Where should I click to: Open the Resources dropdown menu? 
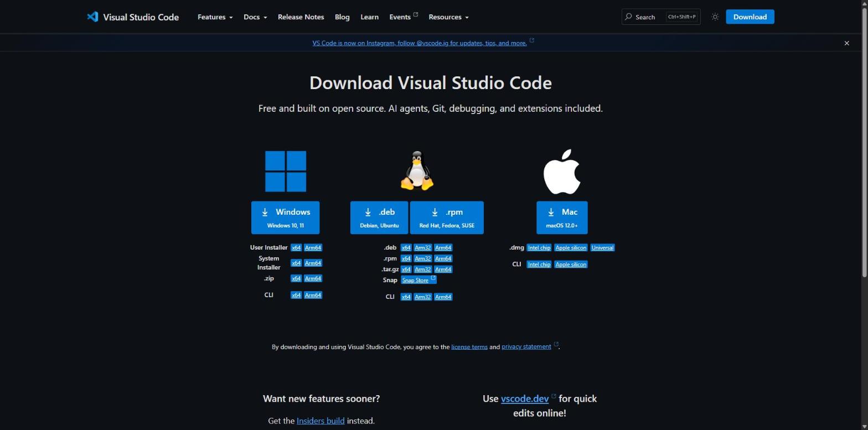click(x=448, y=17)
